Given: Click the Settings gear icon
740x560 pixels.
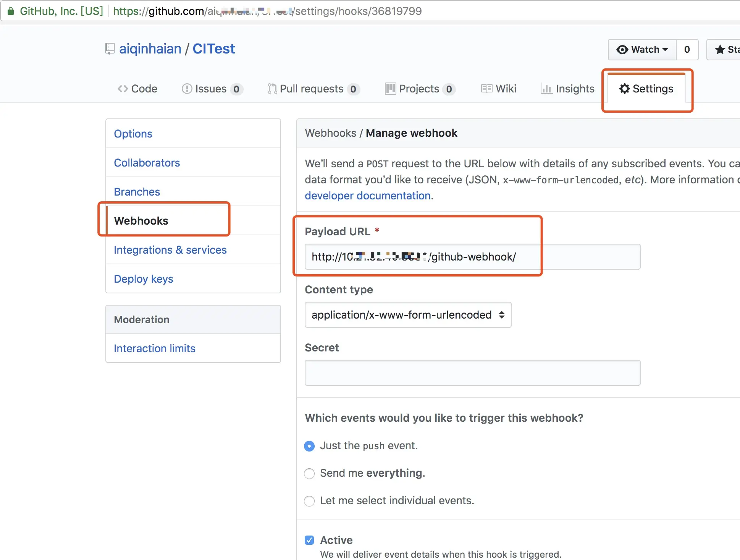Looking at the screenshot, I should click(x=624, y=89).
